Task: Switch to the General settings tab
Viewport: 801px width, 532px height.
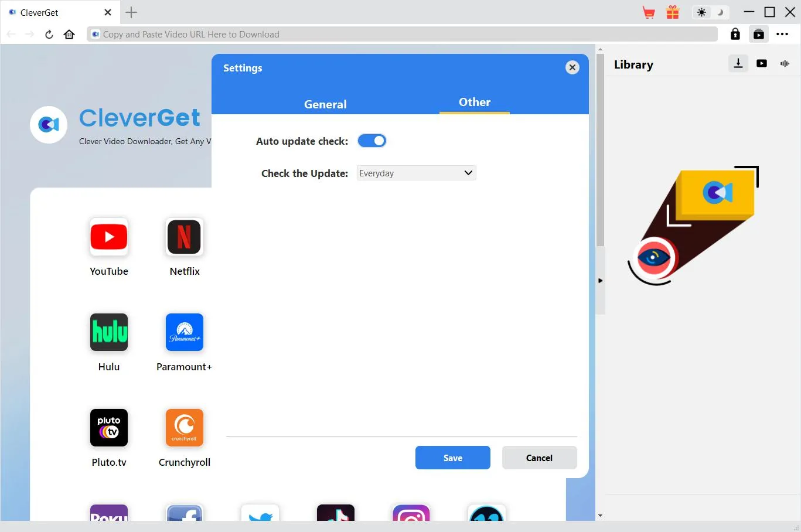Action: (325, 104)
